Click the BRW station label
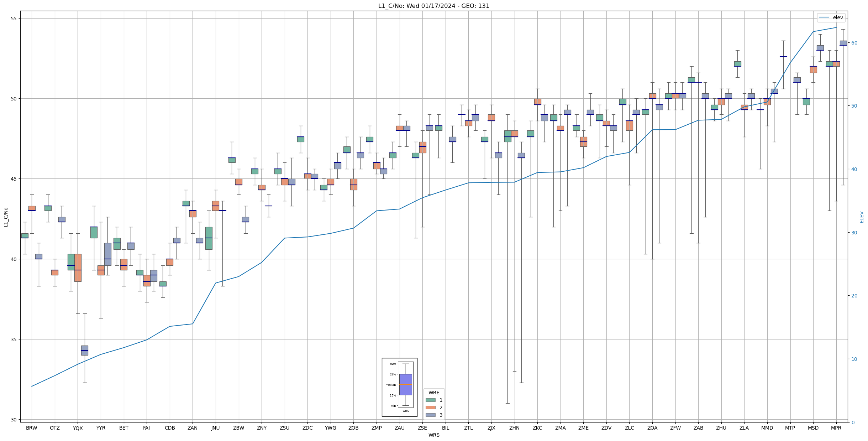This screenshot has width=868, height=441. (32, 428)
